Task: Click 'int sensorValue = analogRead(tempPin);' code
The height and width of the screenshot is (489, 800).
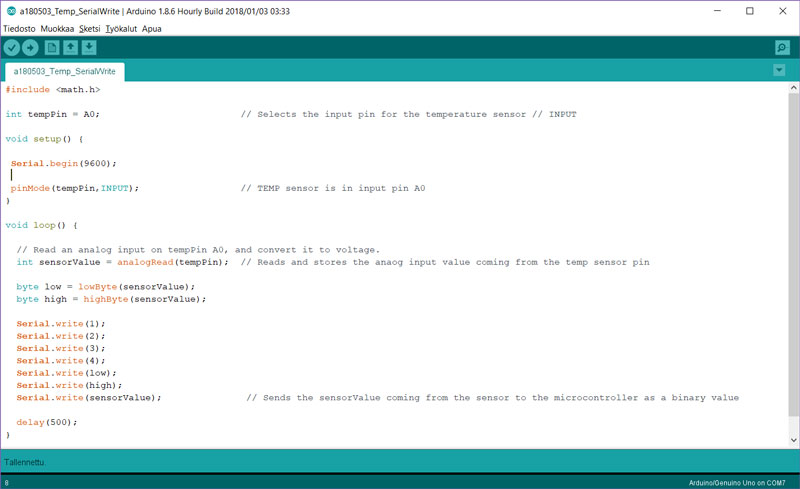Action: (x=122, y=262)
